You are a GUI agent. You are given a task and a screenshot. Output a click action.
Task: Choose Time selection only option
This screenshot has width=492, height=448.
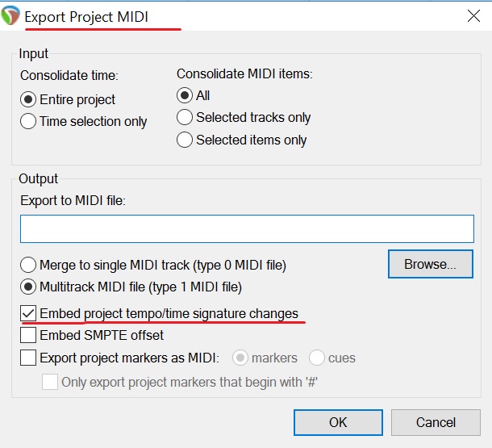point(29,122)
